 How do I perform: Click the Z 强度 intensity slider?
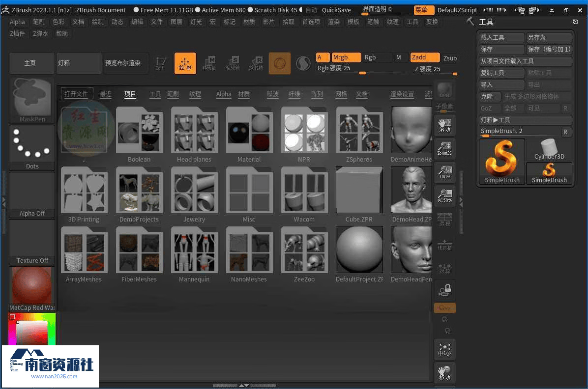coord(435,70)
